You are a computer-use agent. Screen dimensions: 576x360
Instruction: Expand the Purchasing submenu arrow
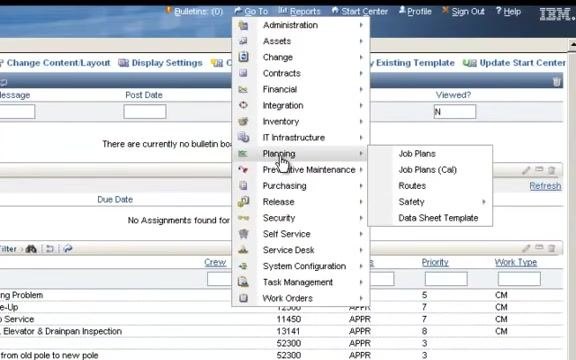pos(361,186)
